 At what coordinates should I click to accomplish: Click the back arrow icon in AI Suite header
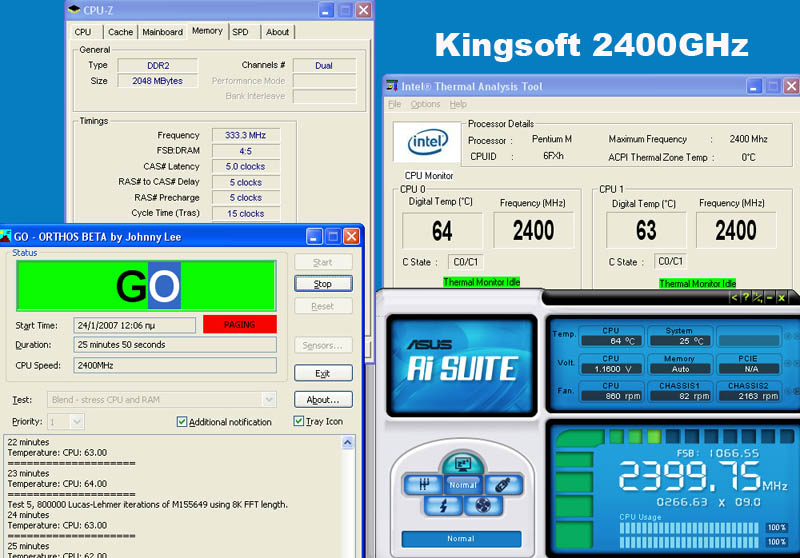(734, 297)
